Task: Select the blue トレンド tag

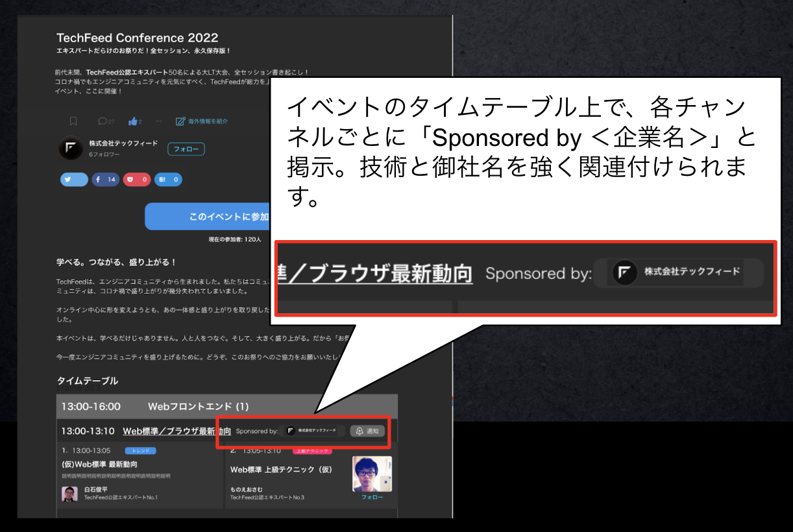Action: 140,450
